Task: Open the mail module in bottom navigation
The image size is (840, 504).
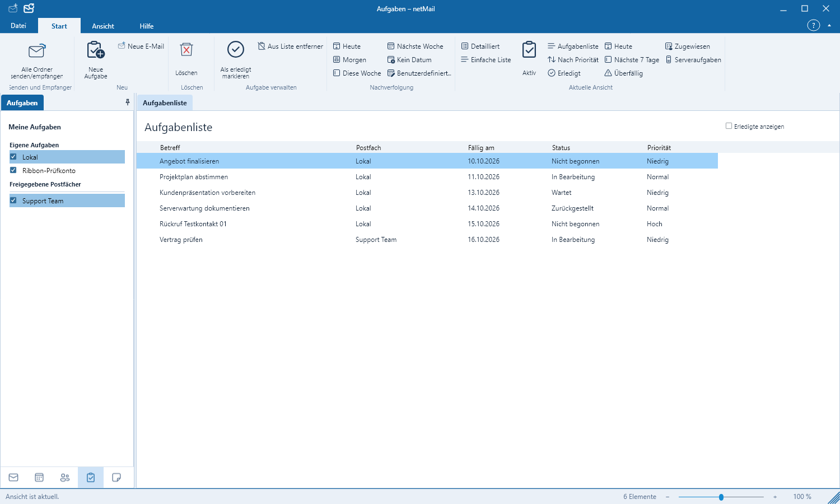Action: coord(13,478)
